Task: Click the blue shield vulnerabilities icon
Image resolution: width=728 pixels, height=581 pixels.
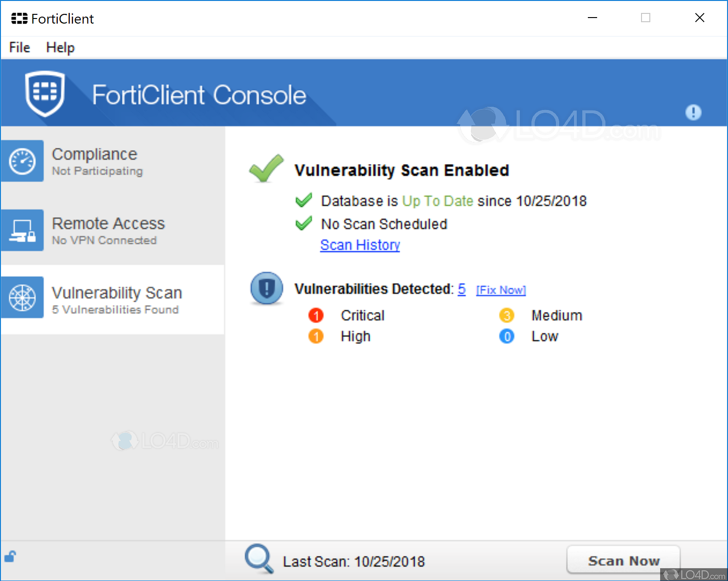Action: coord(266,288)
